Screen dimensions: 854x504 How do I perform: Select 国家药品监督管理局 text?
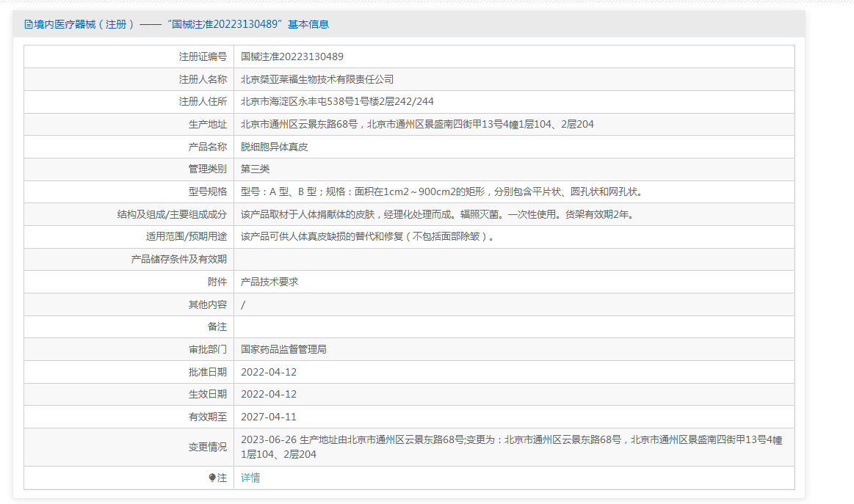pos(283,349)
